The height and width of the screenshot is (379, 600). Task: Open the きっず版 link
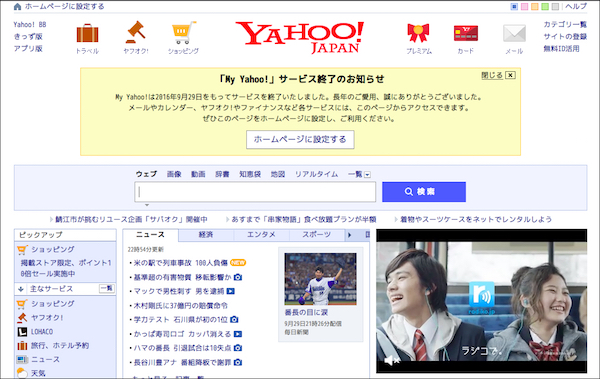click(x=28, y=37)
